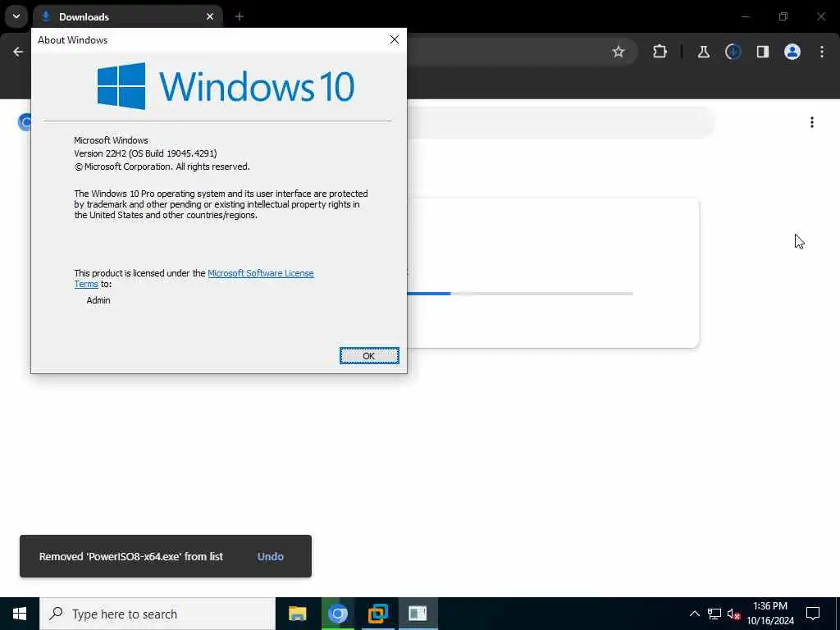Screen dimensions: 840x630
Task: Select About Windows taskbar icon
Action: coord(418,614)
